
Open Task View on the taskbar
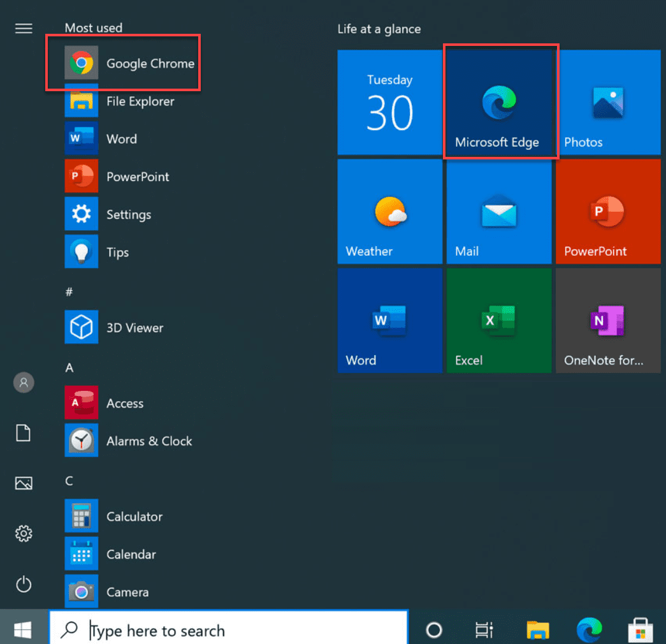tap(484, 631)
